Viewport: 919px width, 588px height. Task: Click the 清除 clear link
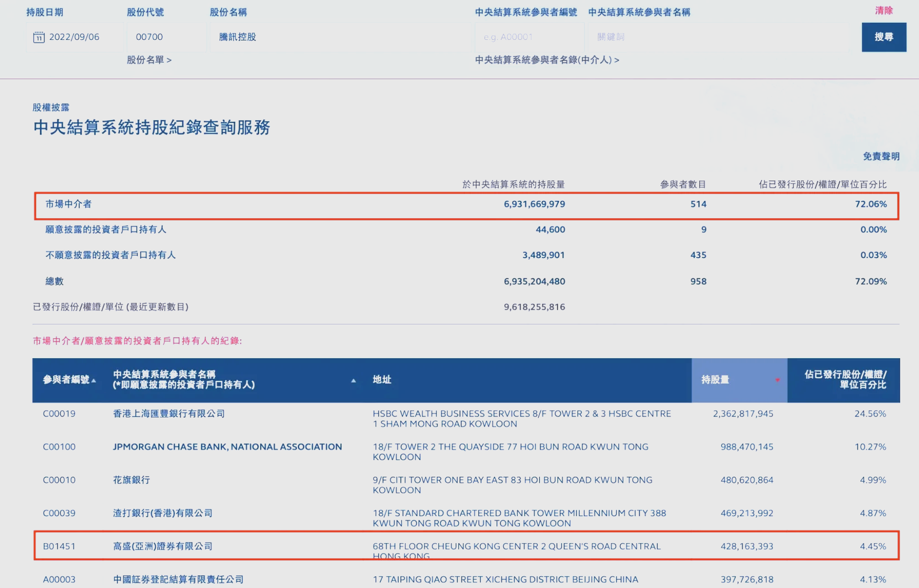[884, 11]
